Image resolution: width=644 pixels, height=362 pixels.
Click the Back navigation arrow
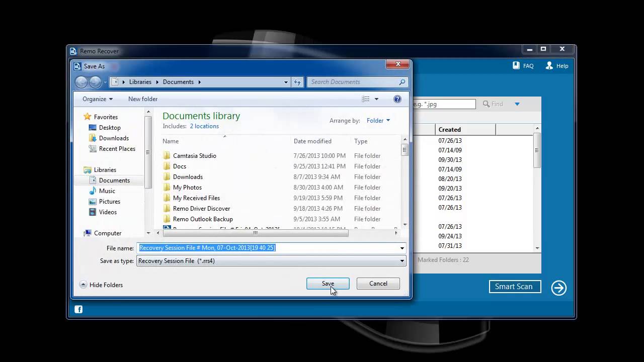coord(81,82)
